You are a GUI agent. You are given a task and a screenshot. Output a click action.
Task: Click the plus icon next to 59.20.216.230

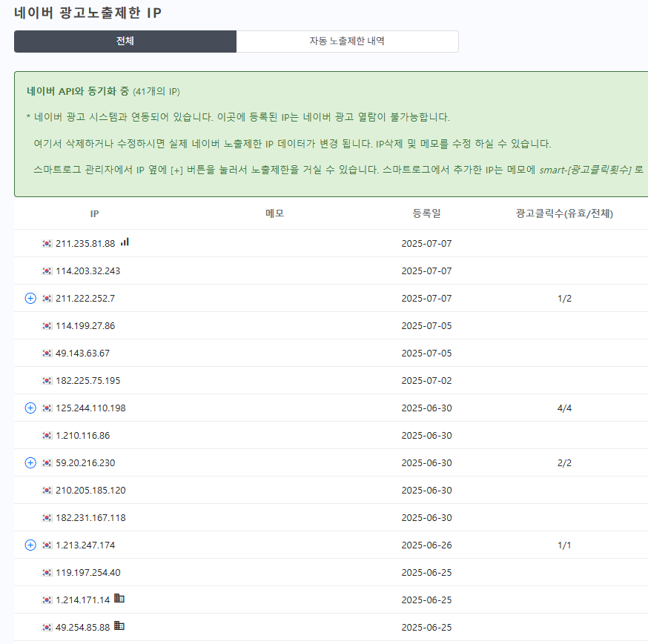(30, 463)
